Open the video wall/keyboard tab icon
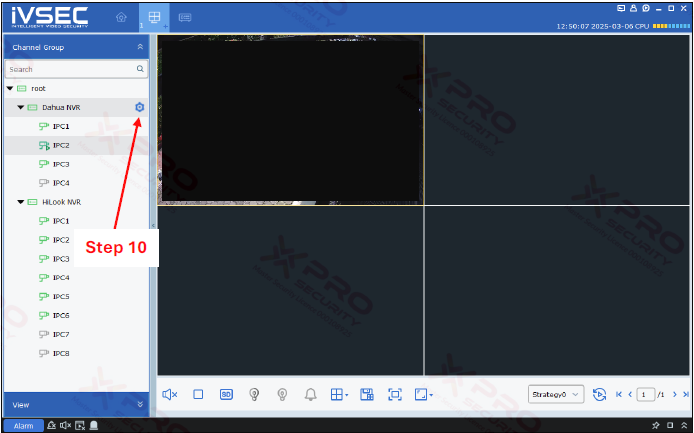The height and width of the screenshot is (433, 694). pos(185,17)
